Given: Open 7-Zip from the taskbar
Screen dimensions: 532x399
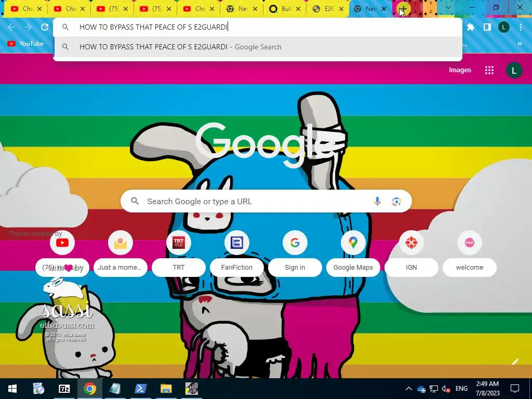Looking at the screenshot, I should click(x=64, y=389).
